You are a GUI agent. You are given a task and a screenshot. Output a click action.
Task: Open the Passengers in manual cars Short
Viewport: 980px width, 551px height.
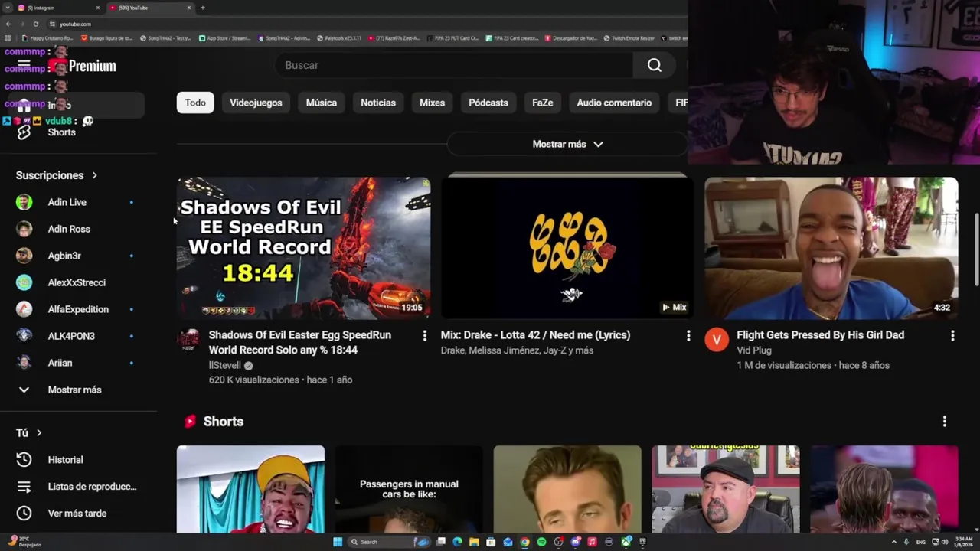pyautogui.click(x=409, y=489)
